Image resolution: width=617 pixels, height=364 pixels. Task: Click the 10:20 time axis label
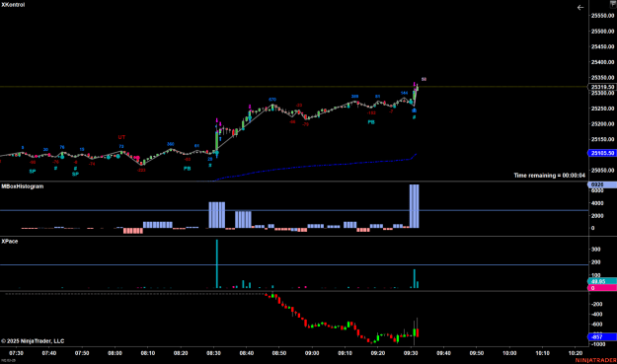pyautogui.click(x=576, y=353)
